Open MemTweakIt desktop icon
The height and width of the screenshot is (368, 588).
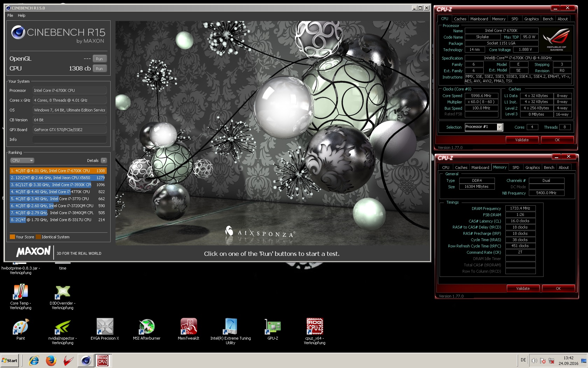tap(189, 329)
